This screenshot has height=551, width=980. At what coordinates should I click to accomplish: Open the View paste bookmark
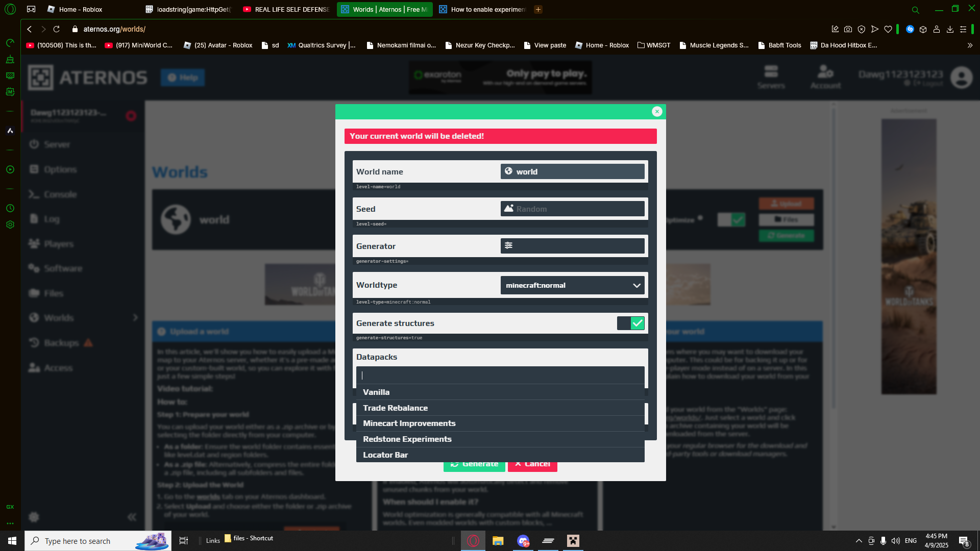(x=545, y=45)
